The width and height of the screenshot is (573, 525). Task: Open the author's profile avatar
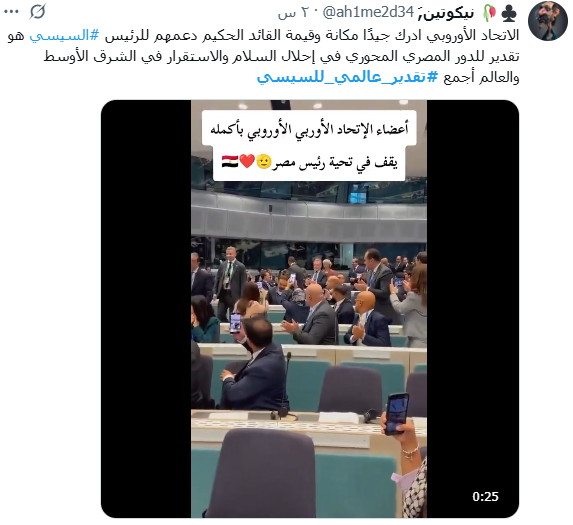[547, 20]
